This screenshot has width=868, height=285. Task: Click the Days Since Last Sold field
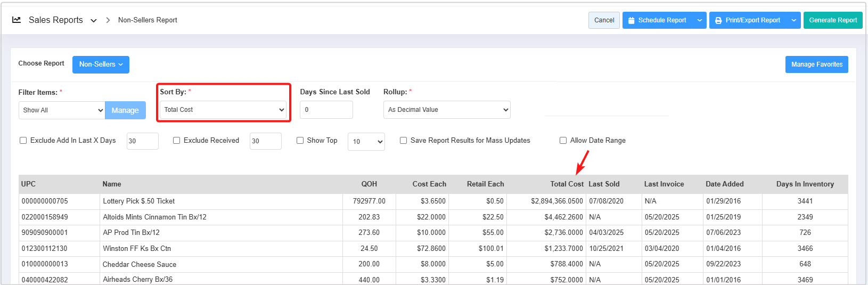coord(326,110)
